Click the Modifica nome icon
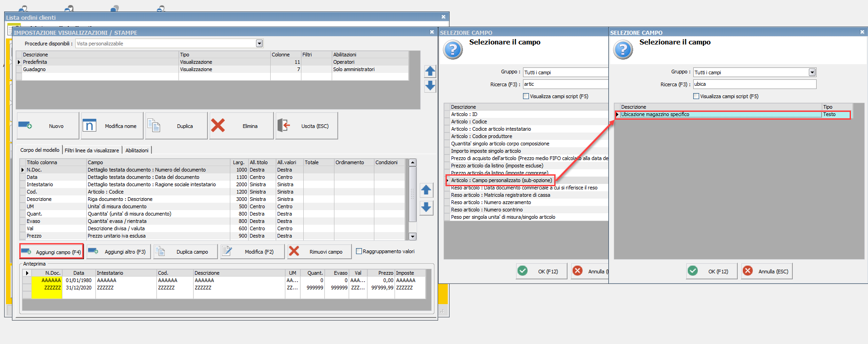868x344 pixels. click(89, 125)
